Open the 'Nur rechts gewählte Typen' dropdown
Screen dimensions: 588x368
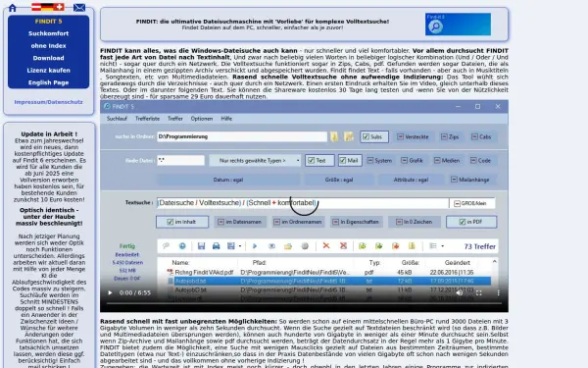pos(256,161)
